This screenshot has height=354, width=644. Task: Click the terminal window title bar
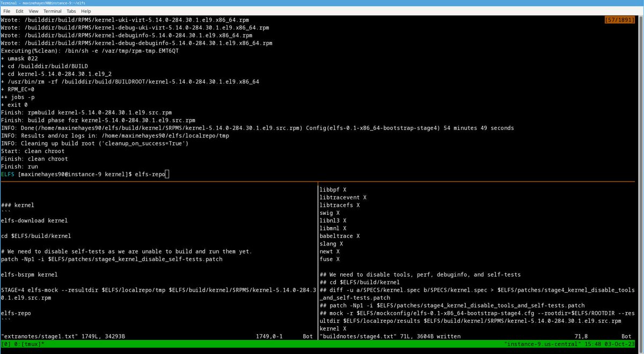click(x=322, y=3)
